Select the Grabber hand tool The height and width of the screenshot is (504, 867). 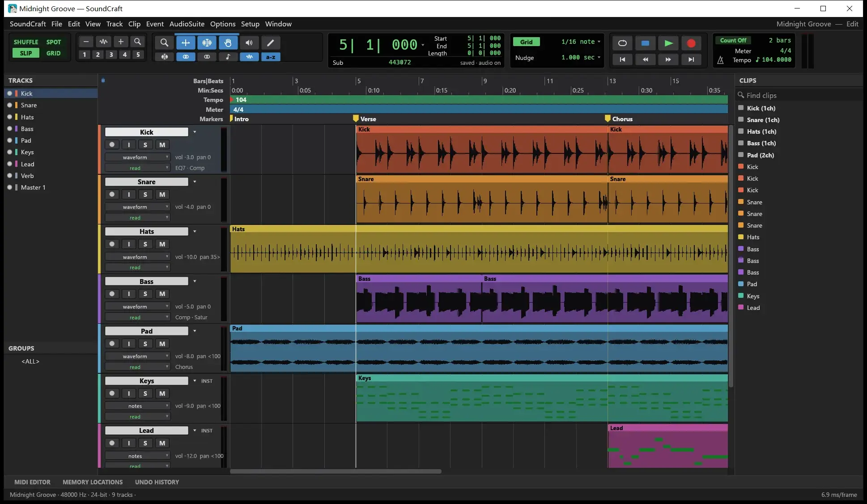click(228, 43)
